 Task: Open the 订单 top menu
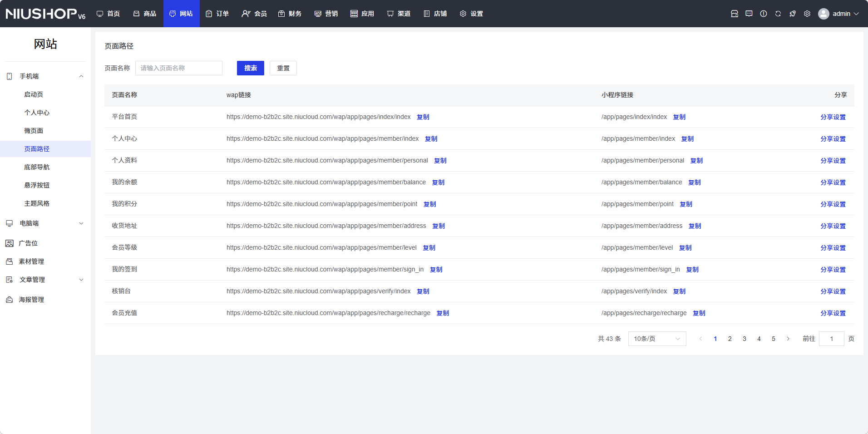(x=217, y=14)
